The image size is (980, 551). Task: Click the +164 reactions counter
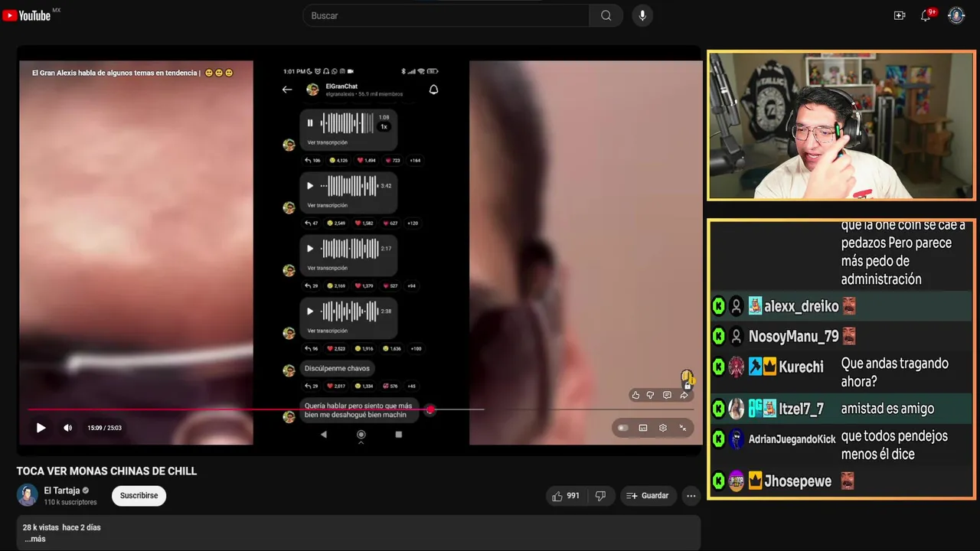pos(415,161)
